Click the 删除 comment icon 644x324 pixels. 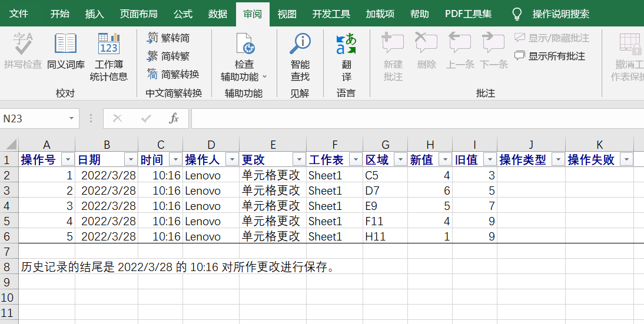pyautogui.click(x=426, y=44)
